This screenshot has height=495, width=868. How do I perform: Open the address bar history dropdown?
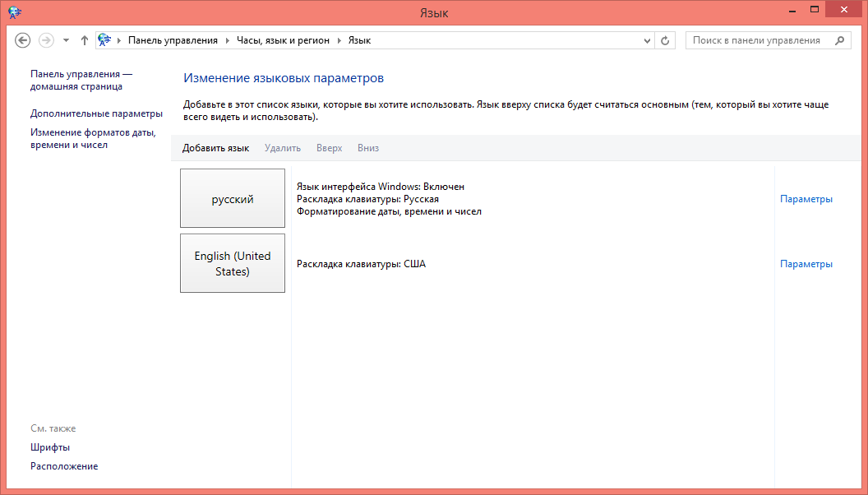pos(647,40)
